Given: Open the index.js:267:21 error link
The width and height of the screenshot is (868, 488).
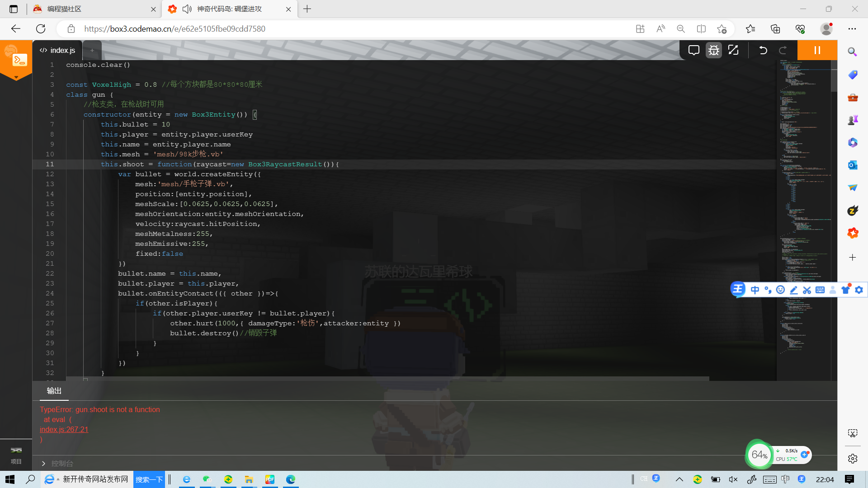Looking at the screenshot, I should (x=64, y=429).
